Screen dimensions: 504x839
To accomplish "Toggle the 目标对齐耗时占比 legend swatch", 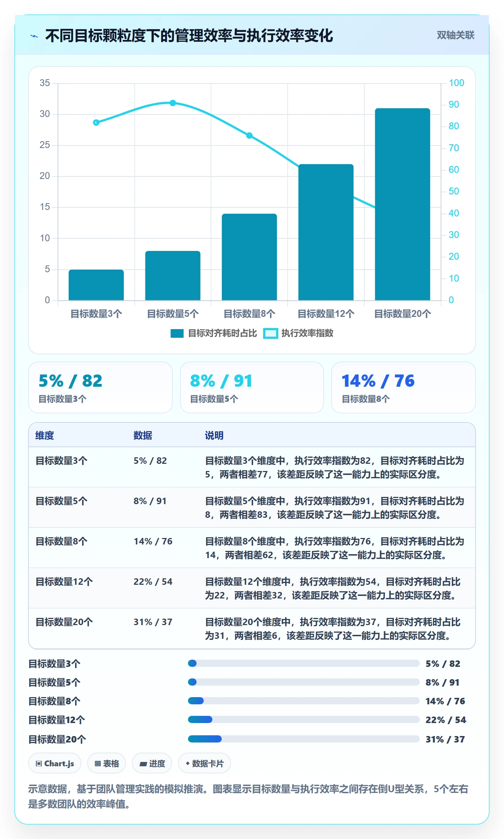I will [177, 333].
